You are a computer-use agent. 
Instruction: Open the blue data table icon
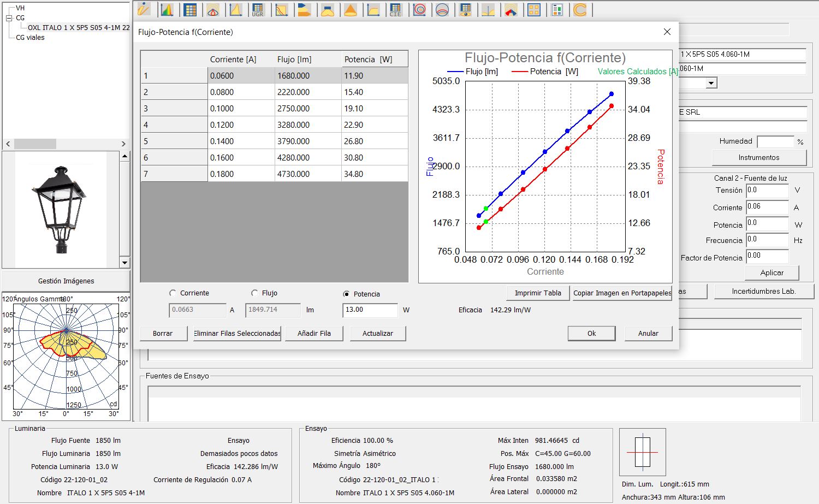click(x=190, y=10)
